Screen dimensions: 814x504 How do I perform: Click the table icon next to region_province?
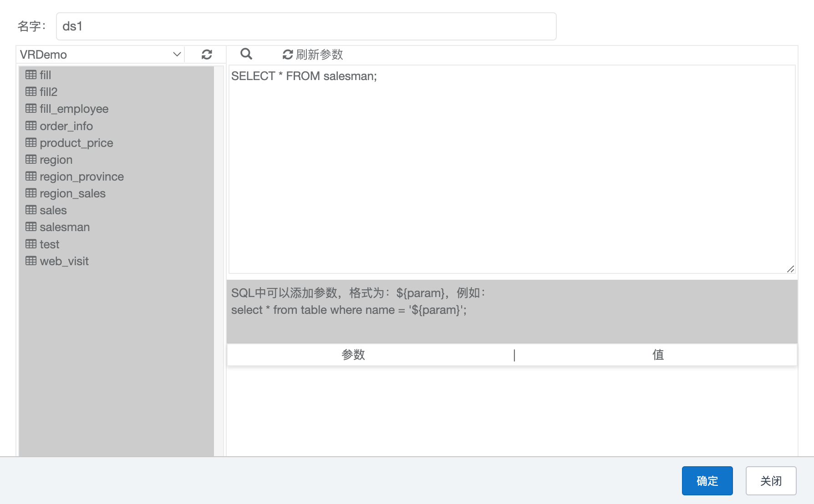tap(31, 176)
